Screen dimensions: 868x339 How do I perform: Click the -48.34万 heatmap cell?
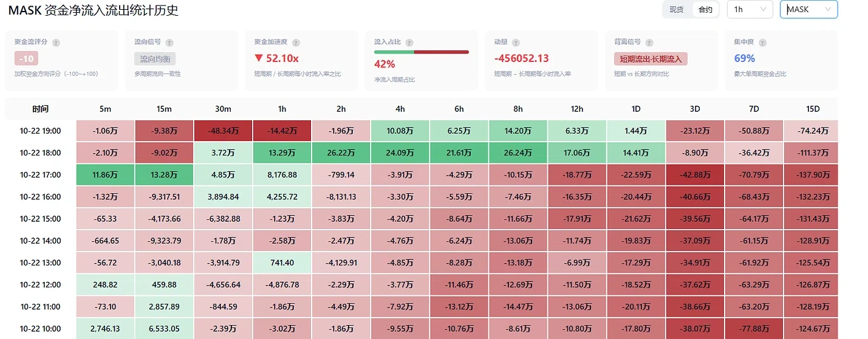(224, 131)
